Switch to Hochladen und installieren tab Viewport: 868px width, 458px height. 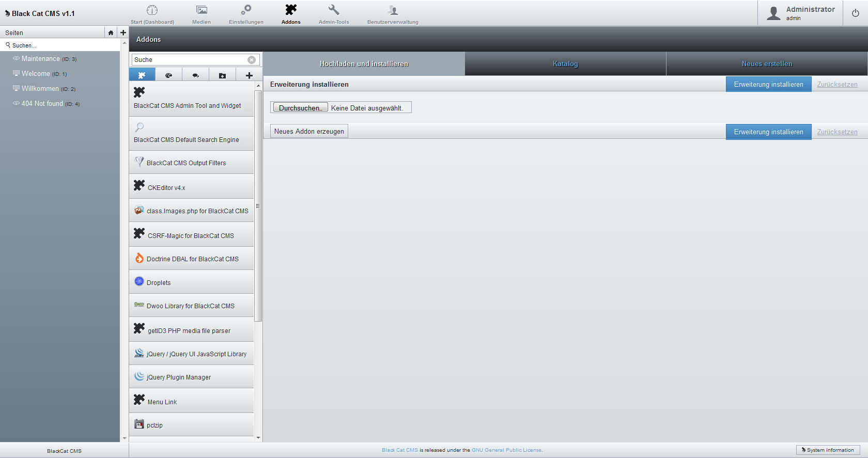364,64
